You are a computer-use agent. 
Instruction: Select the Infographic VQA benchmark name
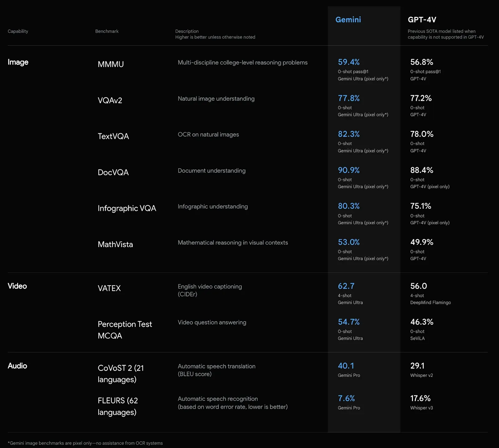click(x=127, y=208)
